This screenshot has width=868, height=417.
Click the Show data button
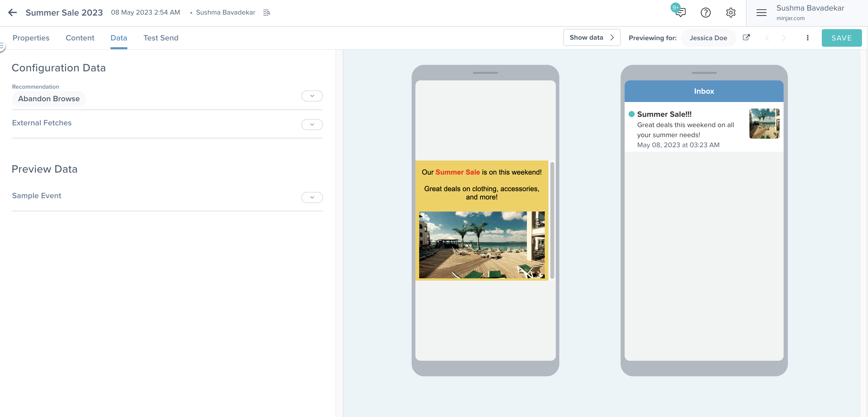click(591, 37)
